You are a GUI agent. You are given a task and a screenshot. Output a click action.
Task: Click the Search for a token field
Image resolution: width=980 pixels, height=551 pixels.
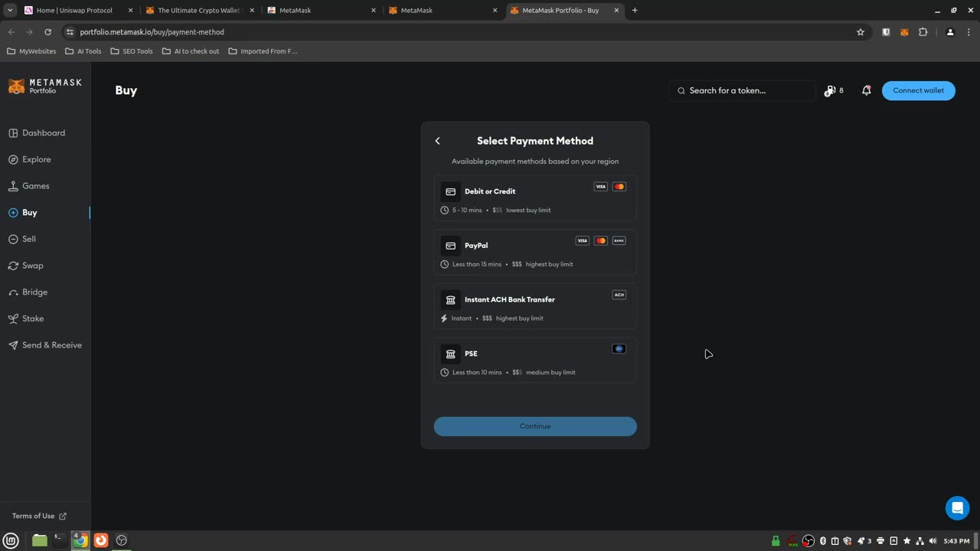tap(743, 90)
